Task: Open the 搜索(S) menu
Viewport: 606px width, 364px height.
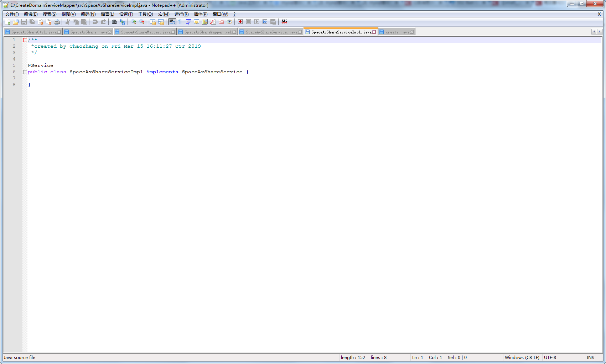Action: 50,14
